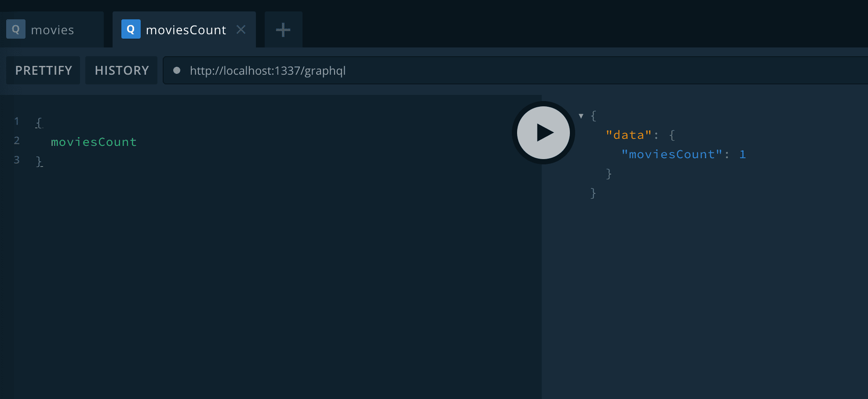This screenshot has height=399, width=868.
Task: Click the blue Q icon on moviesCount tab
Action: click(x=131, y=29)
